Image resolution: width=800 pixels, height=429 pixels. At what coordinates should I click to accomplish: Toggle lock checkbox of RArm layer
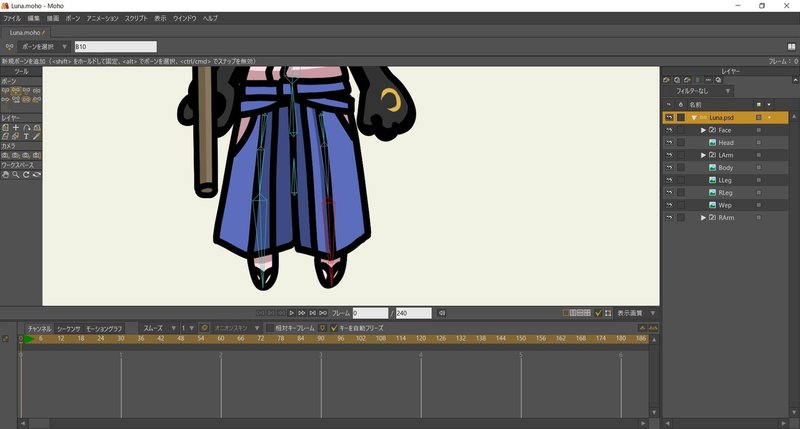point(681,218)
